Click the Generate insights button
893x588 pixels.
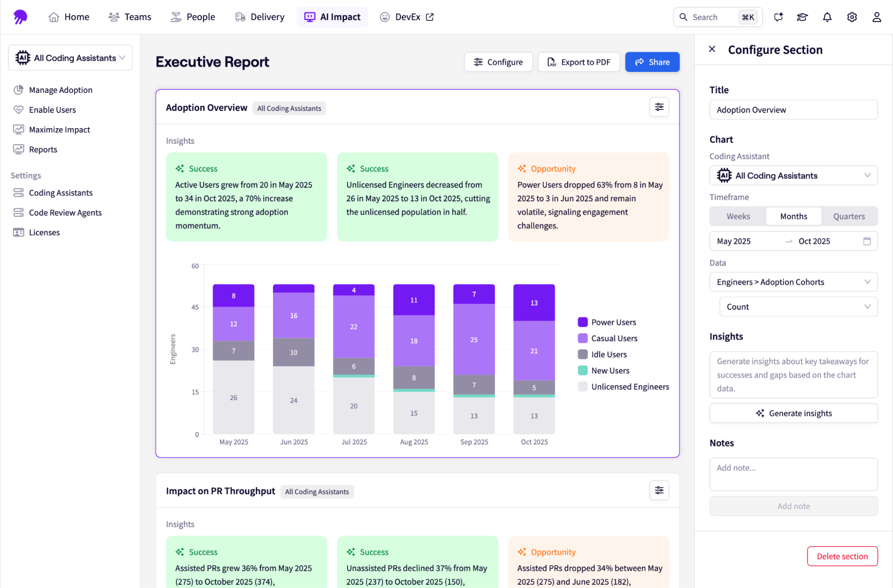pos(793,413)
